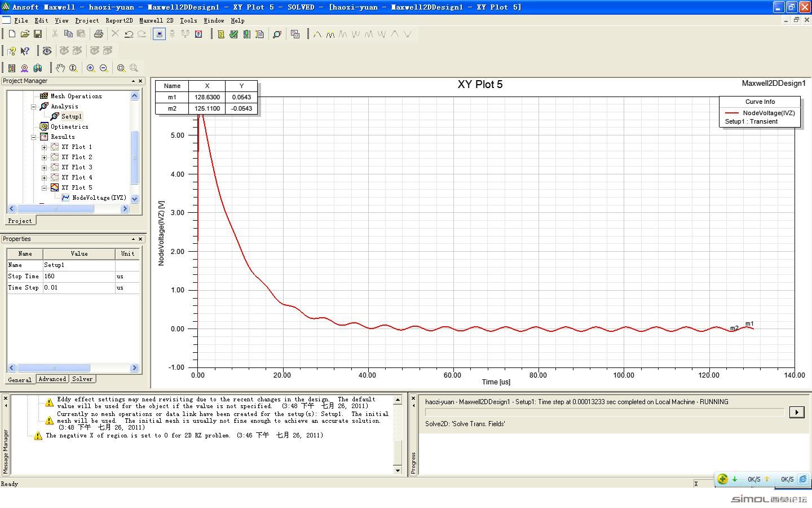Image resolution: width=812 pixels, height=508 pixels.
Task: Open the Edit menu
Action: click(x=41, y=20)
